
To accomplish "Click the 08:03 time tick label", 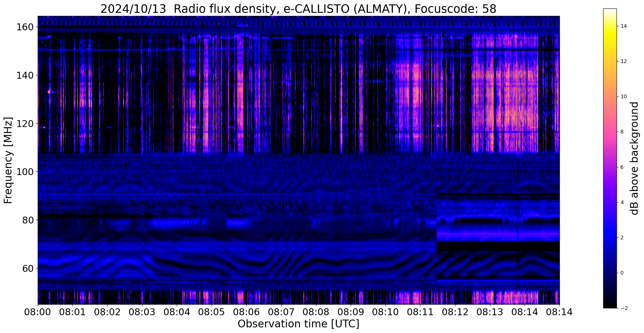I will click(142, 312).
